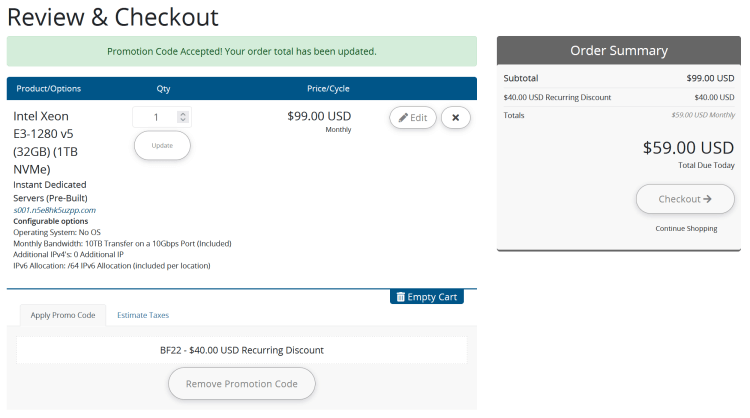Click the Qty number input field

(156, 117)
